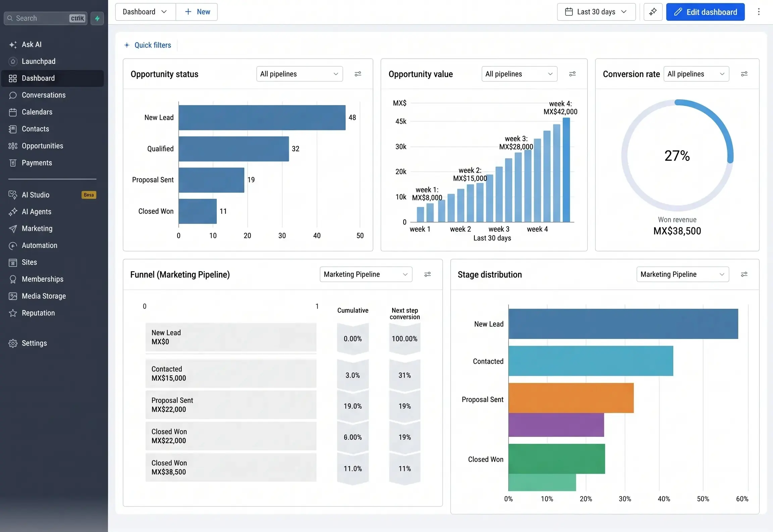Open Opportunity status widget filter settings icon
This screenshot has height=532, width=773.
(358, 74)
